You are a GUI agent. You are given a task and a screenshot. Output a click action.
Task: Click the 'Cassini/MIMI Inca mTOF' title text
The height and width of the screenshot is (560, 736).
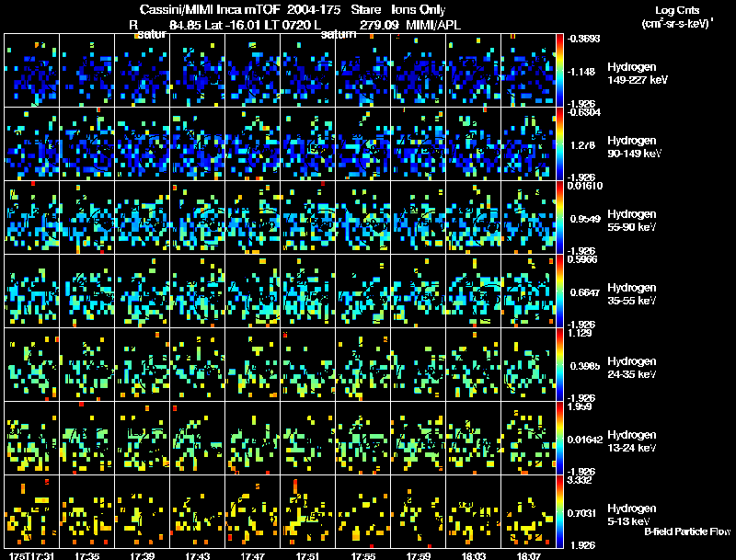[x=211, y=10]
